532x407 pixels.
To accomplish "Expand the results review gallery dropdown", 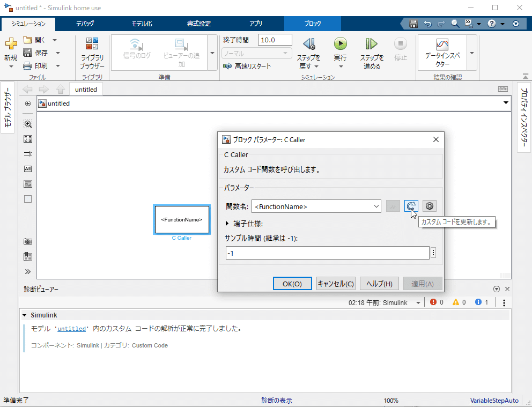I will 472,53.
